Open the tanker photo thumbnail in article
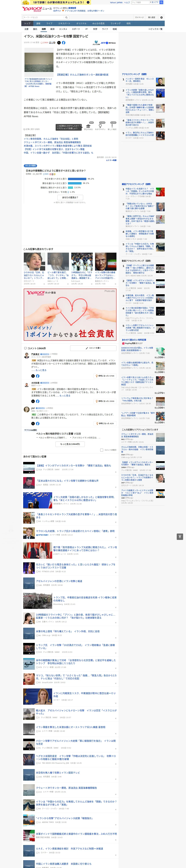 [x=39, y=62]
